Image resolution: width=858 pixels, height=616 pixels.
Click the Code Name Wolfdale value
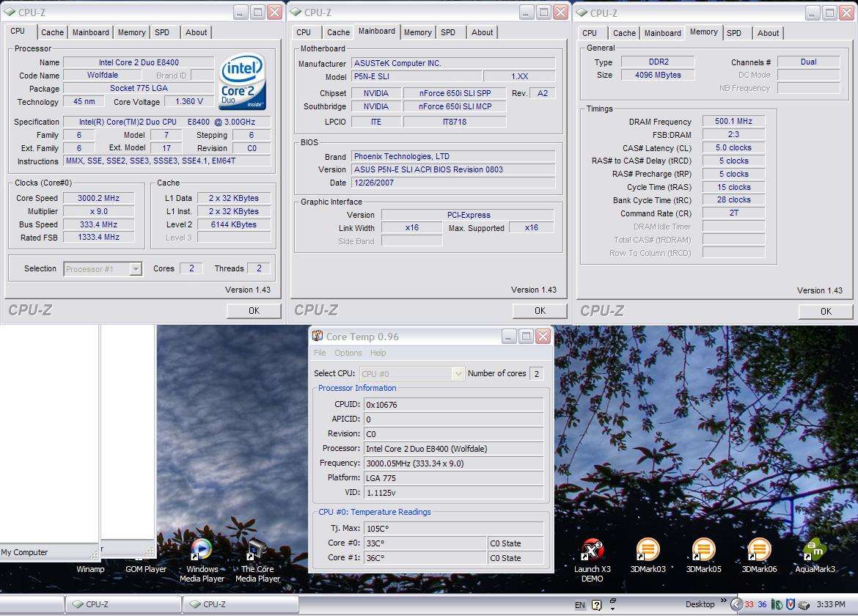coord(103,76)
